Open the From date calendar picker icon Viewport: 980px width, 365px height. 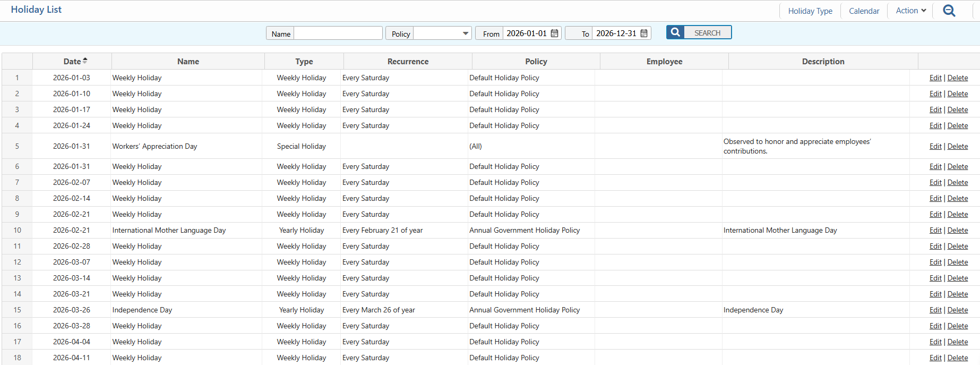(x=555, y=33)
